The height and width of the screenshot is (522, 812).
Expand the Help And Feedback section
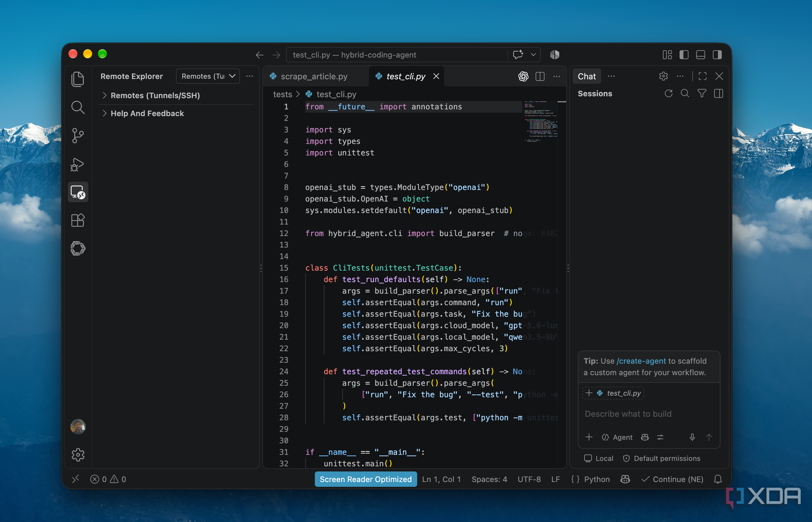(147, 114)
